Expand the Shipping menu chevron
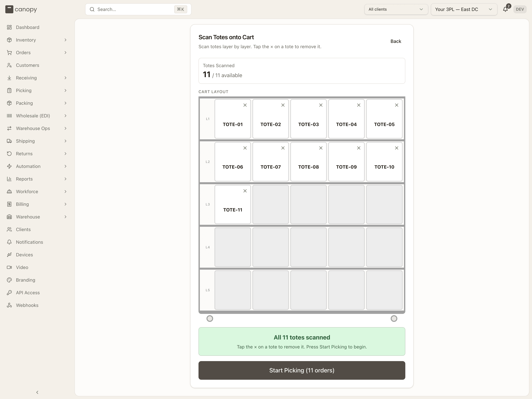Viewport: 532px width, 399px height. click(x=65, y=141)
